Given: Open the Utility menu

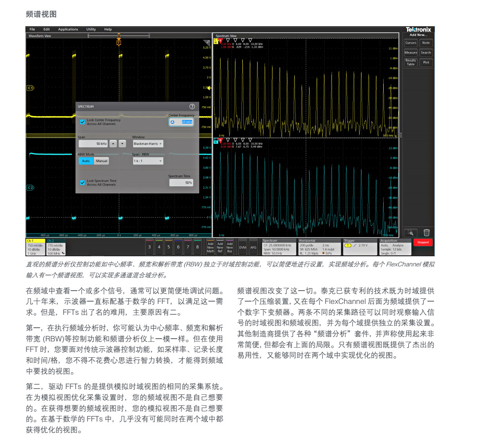Looking at the screenshot, I should [x=91, y=29].
